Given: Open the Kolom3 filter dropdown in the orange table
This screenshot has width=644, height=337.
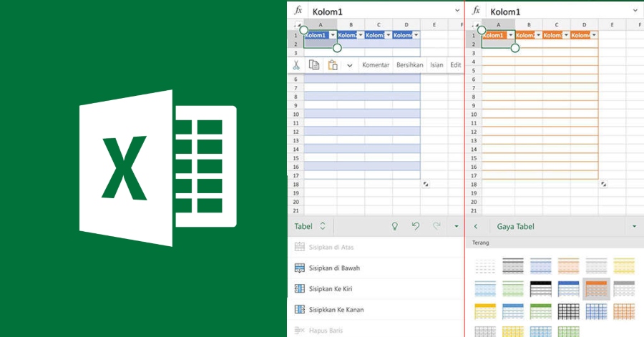Looking at the screenshot, I should (567, 35).
